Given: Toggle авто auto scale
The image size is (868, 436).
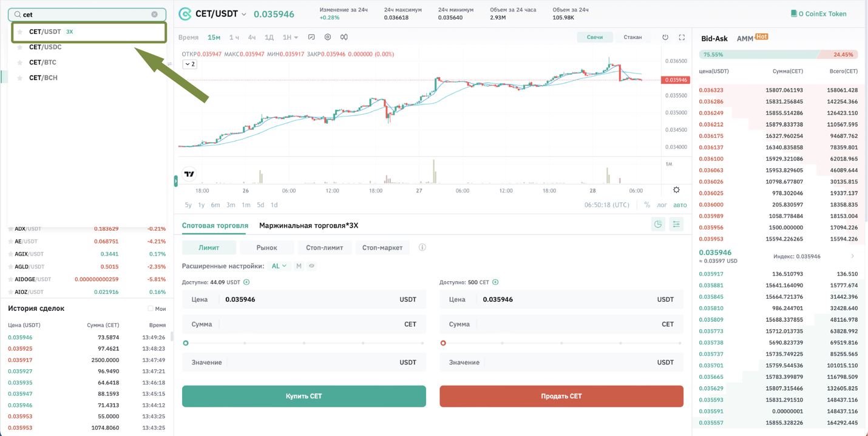Looking at the screenshot, I should pyautogui.click(x=680, y=205).
